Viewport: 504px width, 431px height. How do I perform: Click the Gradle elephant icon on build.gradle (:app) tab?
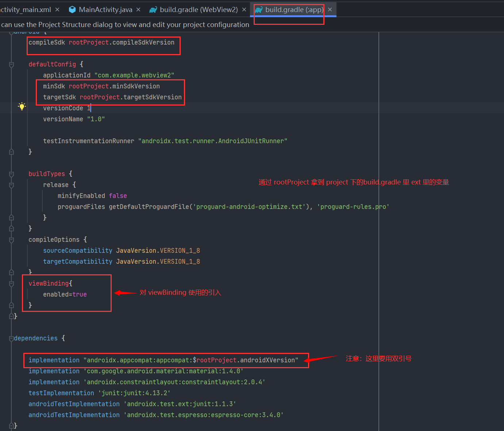260,9
